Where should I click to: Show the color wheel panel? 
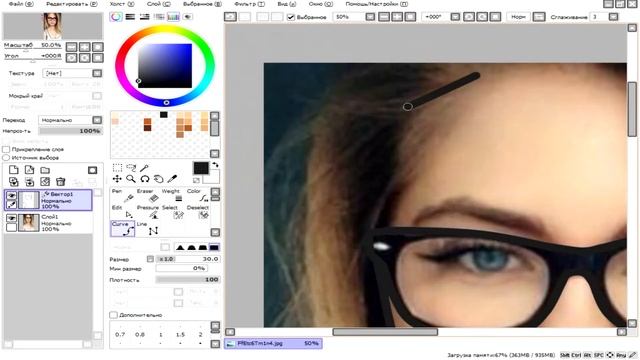pyautogui.click(x=116, y=17)
